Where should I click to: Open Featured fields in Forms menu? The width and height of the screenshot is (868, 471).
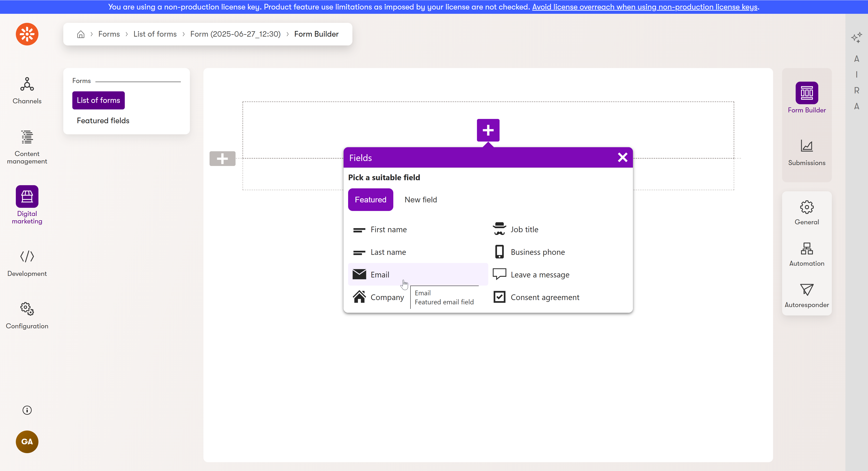pos(103,121)
